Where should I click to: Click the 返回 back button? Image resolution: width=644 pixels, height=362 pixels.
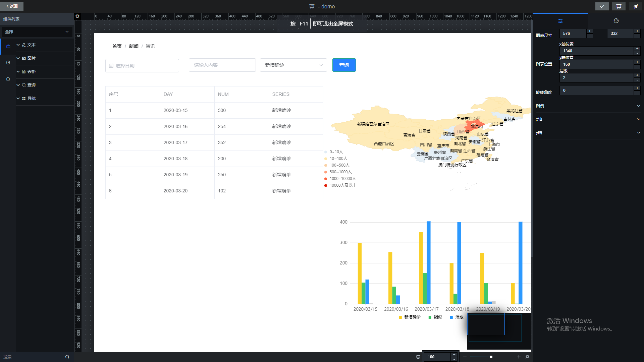pos(12,6)
